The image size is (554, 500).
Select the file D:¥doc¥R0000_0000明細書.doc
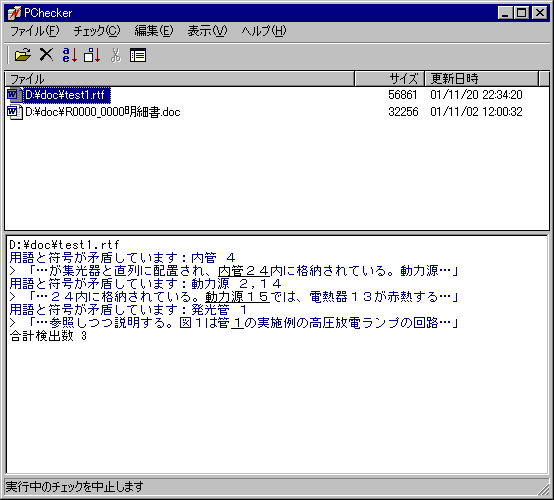pyautogui.click(x=103, y=112)
